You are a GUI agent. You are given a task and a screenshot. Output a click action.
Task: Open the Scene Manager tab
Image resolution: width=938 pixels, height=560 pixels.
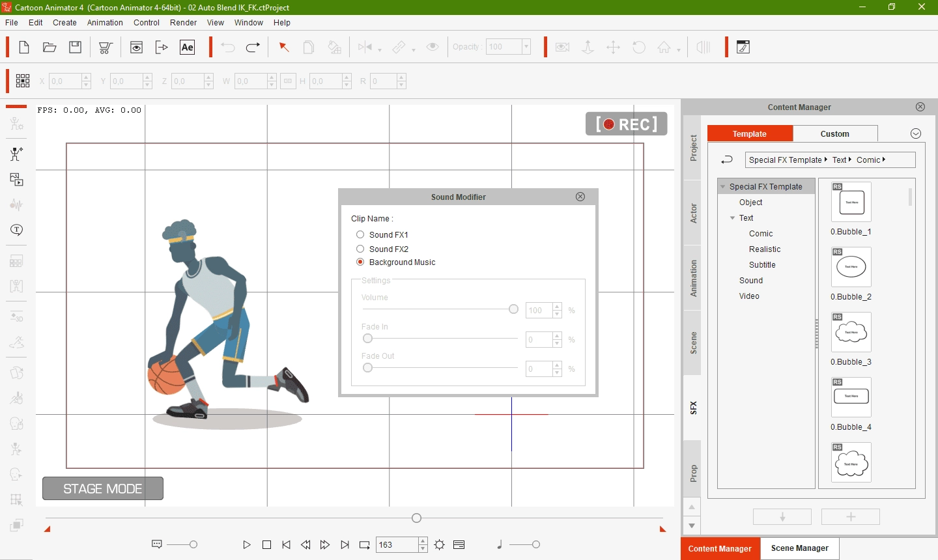pyautogui.click(x=800, y=548)
